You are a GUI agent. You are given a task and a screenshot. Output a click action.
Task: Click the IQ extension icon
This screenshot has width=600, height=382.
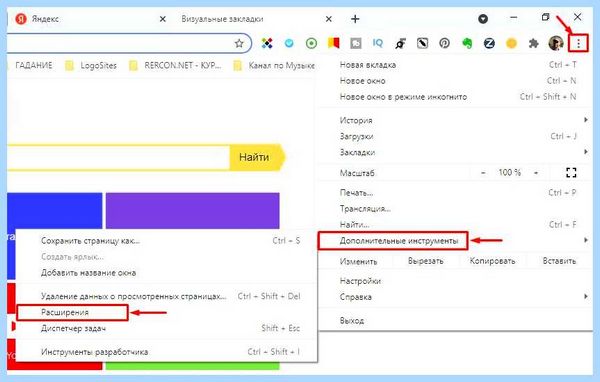point(378,43)
